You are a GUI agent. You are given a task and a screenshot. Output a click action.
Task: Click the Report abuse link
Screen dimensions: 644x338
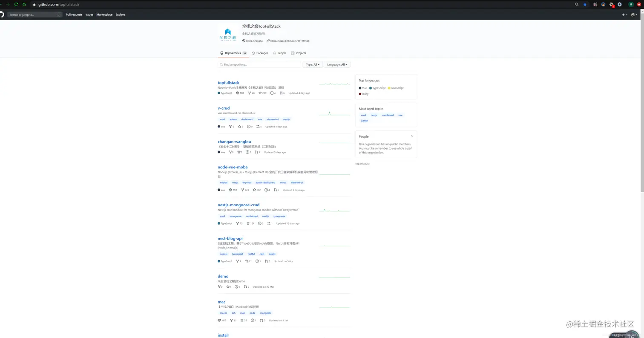(362, 164)
